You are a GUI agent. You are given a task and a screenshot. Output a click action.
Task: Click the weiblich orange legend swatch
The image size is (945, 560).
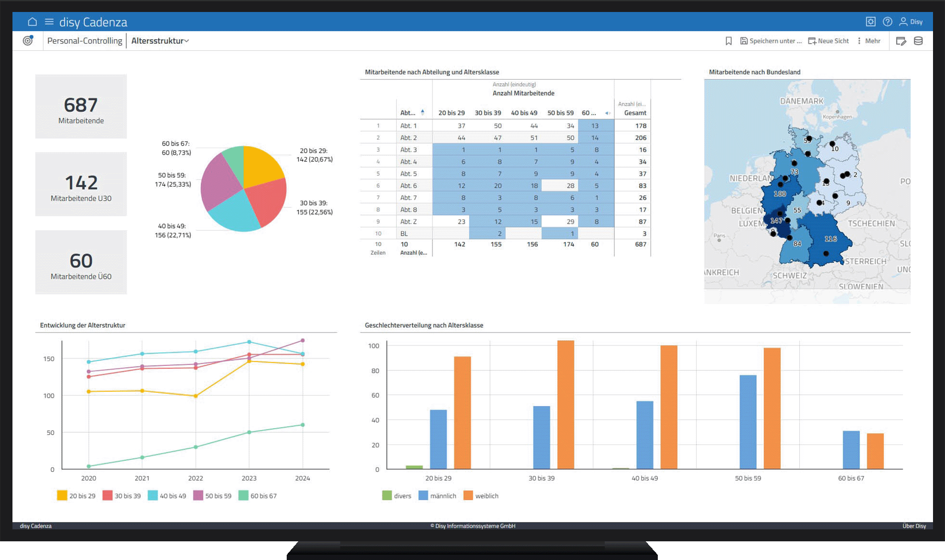[468, 496]
